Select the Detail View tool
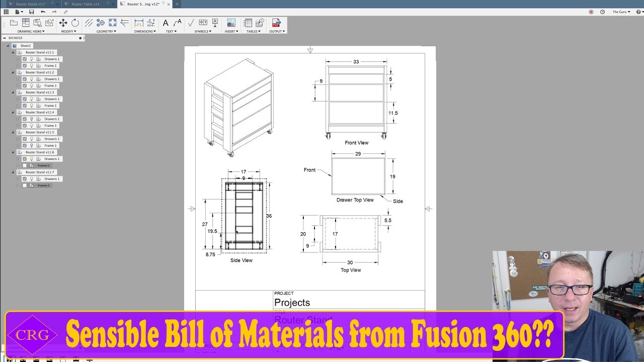644x362 pixels. (49, 23)
